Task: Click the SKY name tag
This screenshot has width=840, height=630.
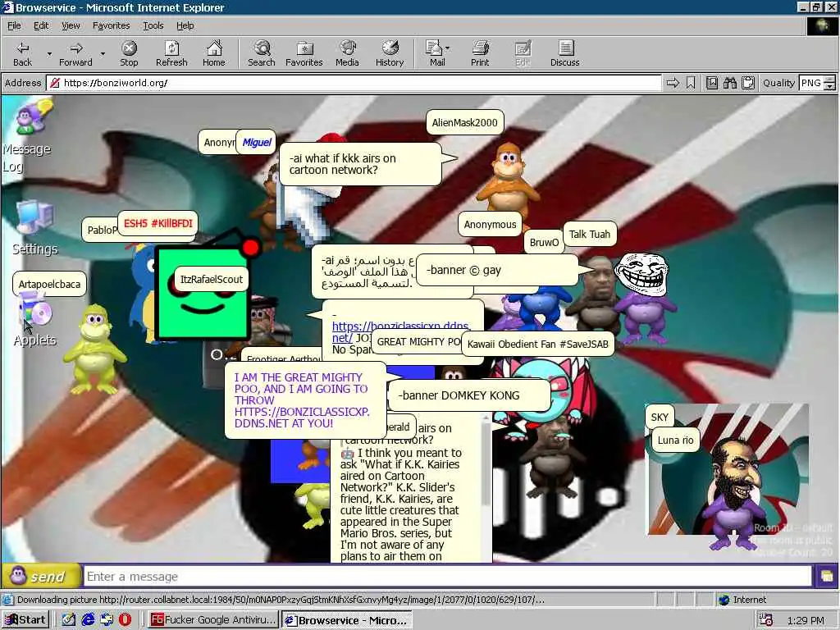Action: point(660,418)
